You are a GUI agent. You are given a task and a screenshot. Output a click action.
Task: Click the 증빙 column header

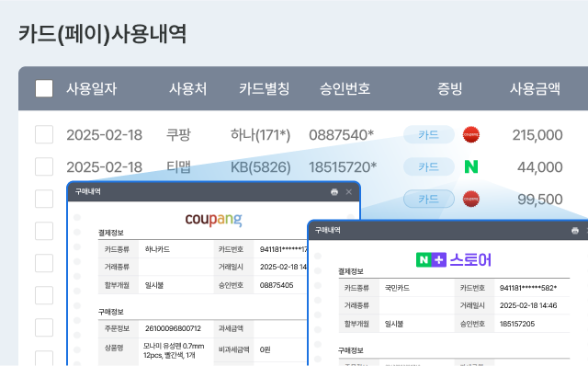(449, 89)
